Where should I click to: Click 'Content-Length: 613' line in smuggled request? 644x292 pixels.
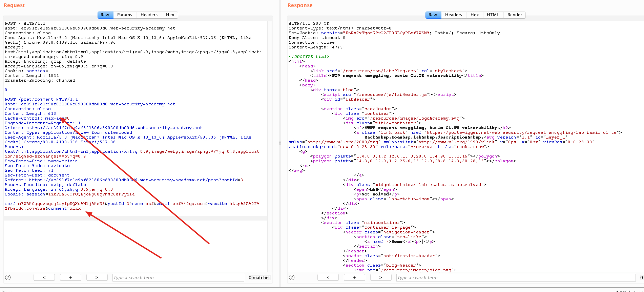(30, 114)
